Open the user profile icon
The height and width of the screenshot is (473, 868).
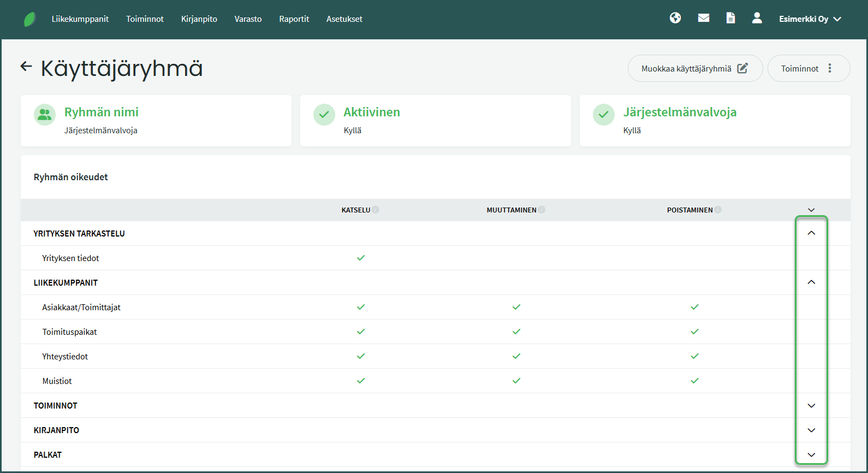coord(757,18)
